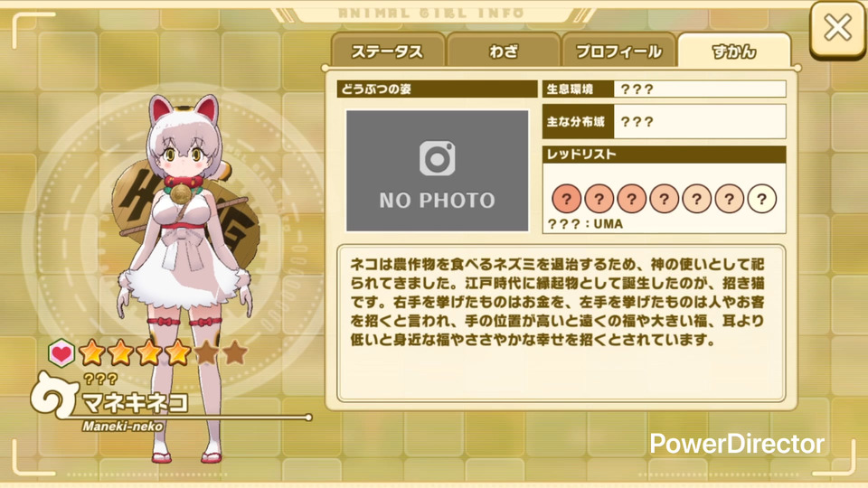The image size is (868, 488).
Task: Click the last pale red-list circle
Action: [761, 198]
